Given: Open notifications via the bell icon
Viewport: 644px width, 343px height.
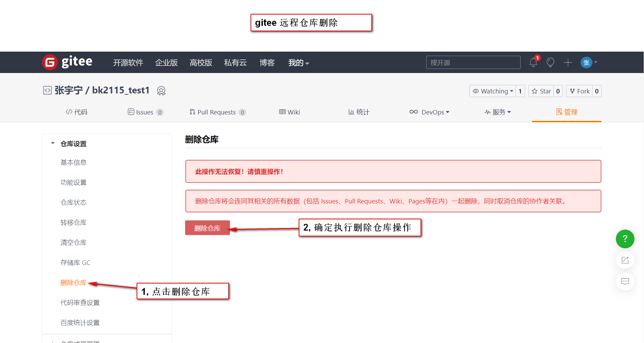Looking at the screenshot, I should point(532,62).
